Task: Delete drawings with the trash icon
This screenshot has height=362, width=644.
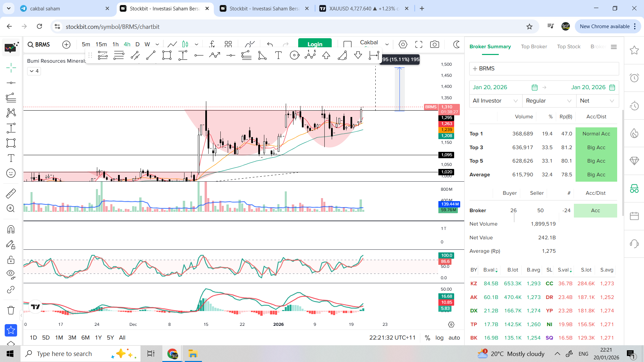Action: (11, 310)
